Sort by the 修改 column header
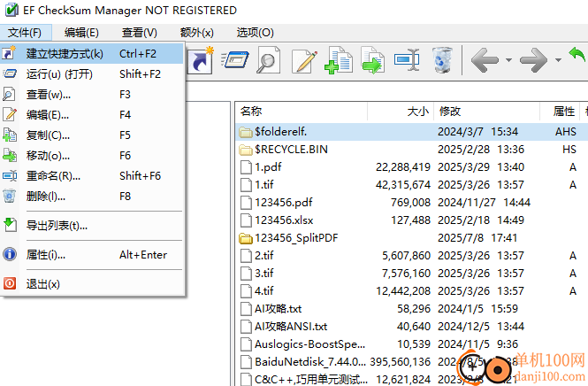 click(486, 112)
